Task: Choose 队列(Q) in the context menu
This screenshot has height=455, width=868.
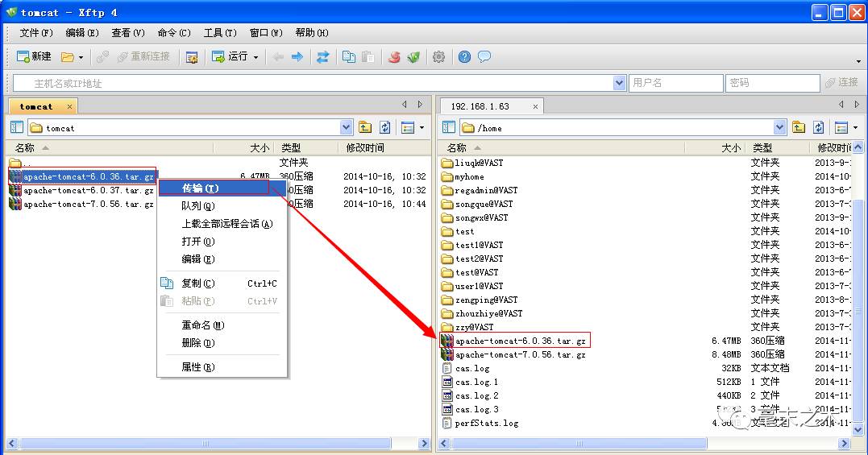Action: (222, 205)
